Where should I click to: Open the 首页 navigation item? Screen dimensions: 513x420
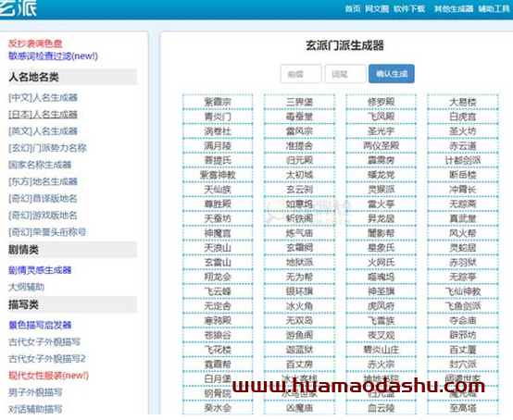point(353,9)
